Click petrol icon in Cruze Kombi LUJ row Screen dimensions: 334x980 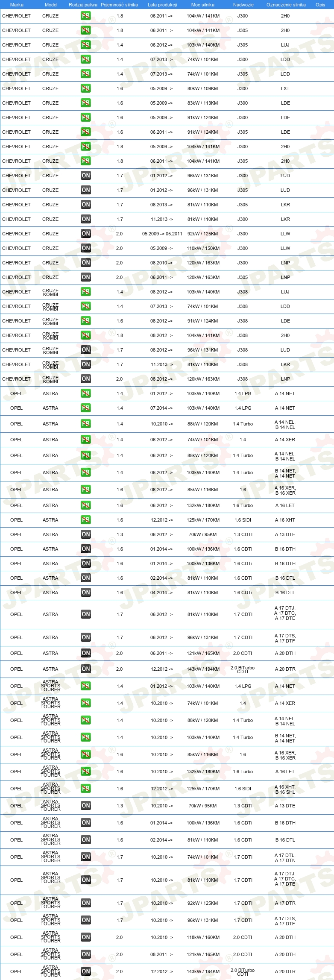[x=85, y=292]
